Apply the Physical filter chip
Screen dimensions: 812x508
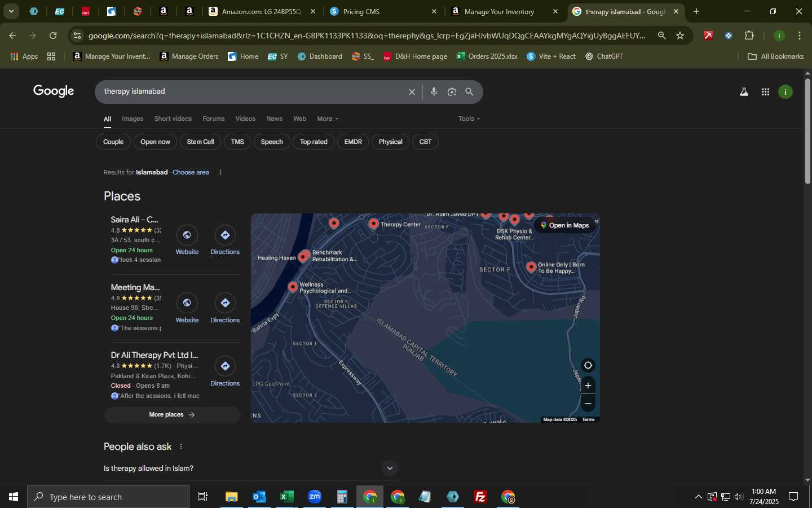(x=390, y=142)
